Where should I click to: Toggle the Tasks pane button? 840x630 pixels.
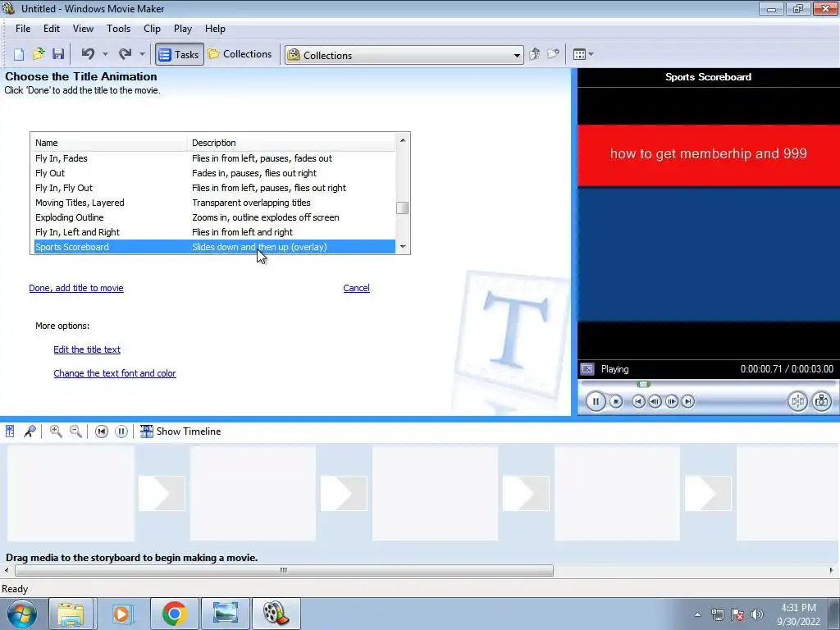tap(180, 54)
